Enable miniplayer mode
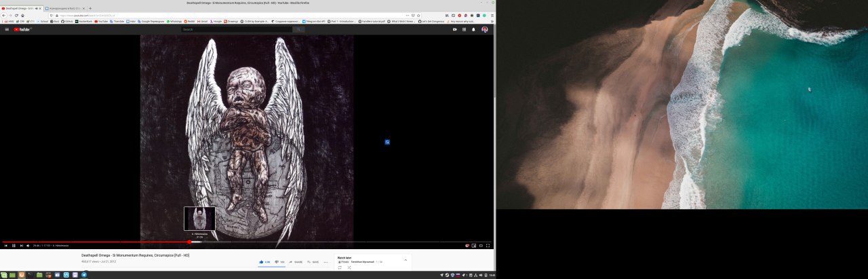This screenshot has width=868, height=279. pyautogui.click(x=473, y=246)
